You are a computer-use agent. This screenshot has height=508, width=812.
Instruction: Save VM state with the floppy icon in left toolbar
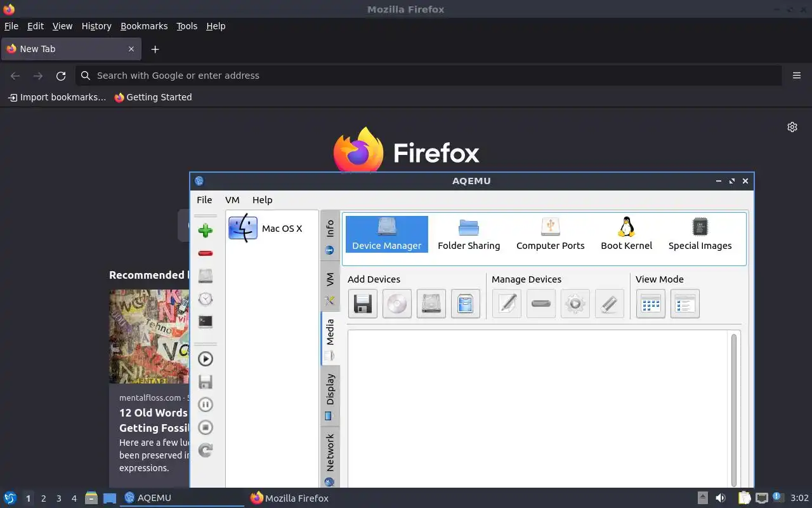tap(205, 382)
